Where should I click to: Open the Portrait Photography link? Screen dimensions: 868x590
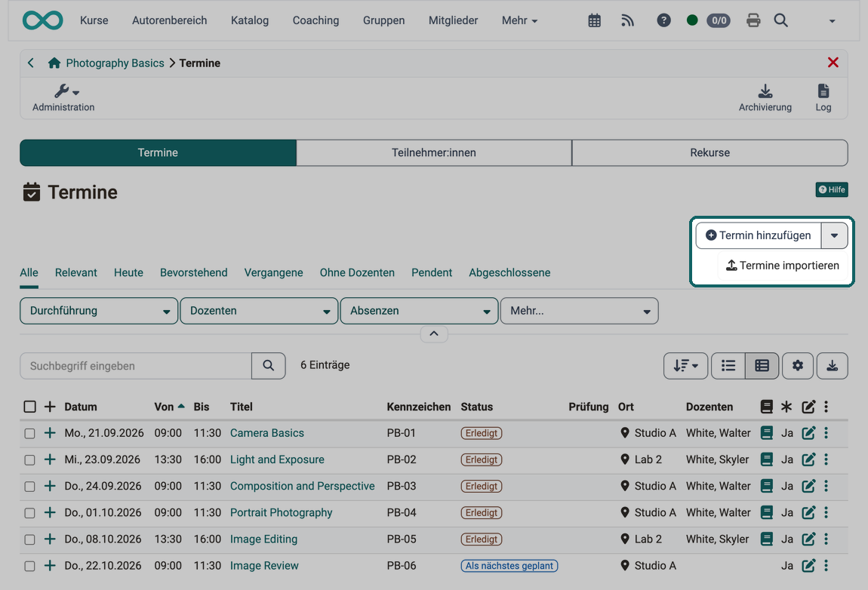tap(282, 512)
